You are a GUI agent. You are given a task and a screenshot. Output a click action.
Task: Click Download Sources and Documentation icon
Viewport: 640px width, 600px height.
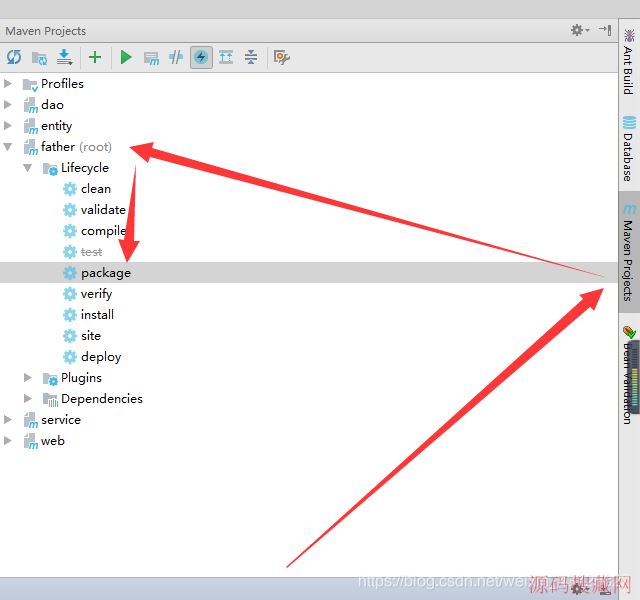pyautogui.click(x=65, y=58)
